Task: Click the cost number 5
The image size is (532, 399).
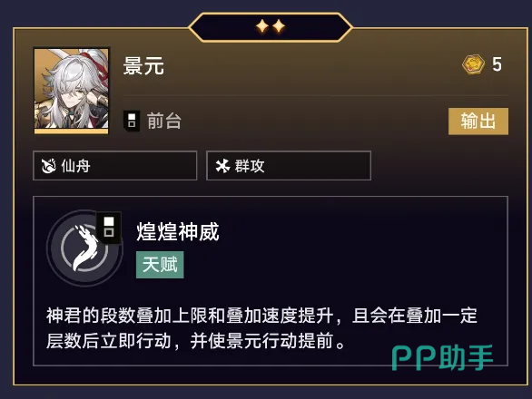Action: 498,64
